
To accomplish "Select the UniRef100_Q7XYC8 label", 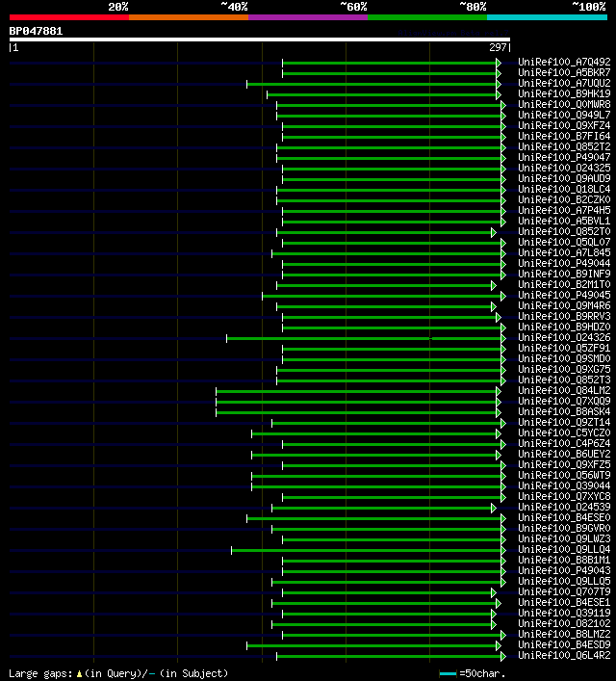I will (564, 496).
